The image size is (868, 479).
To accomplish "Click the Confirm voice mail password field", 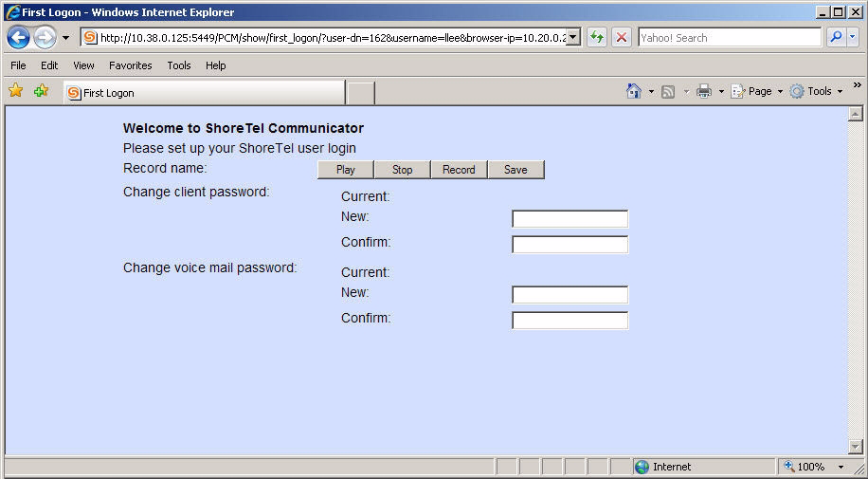I will click(570, 321).
